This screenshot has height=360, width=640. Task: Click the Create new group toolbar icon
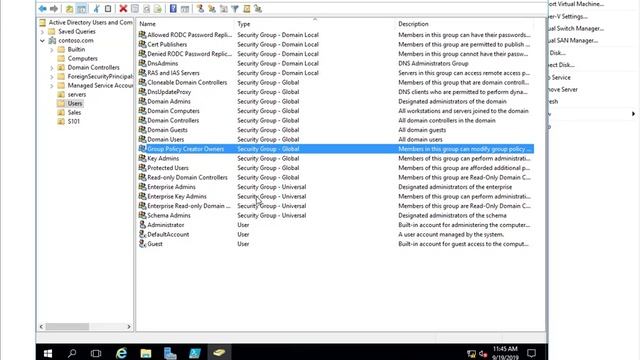point(212,9)
